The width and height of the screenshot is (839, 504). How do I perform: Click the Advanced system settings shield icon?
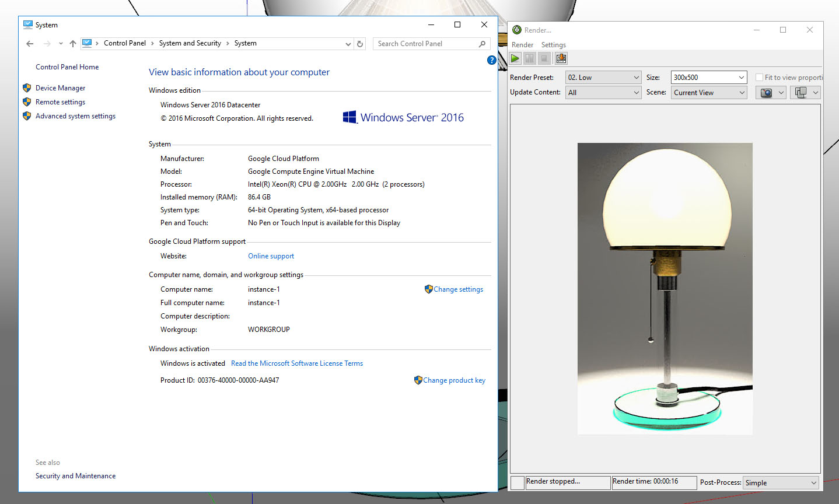click(x=27, y=116)
